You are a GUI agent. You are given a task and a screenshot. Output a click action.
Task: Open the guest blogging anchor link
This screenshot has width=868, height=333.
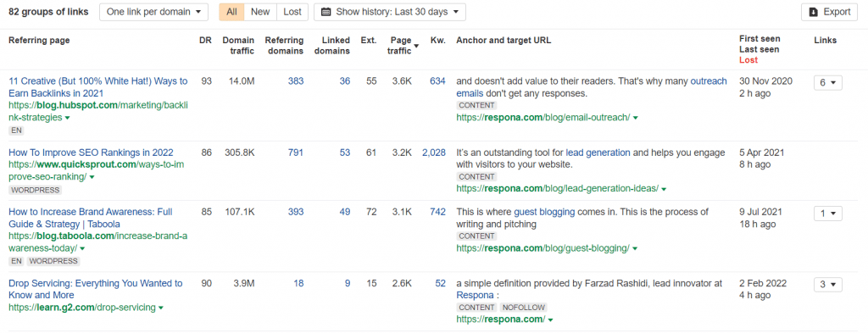click(x=544, y=212)
